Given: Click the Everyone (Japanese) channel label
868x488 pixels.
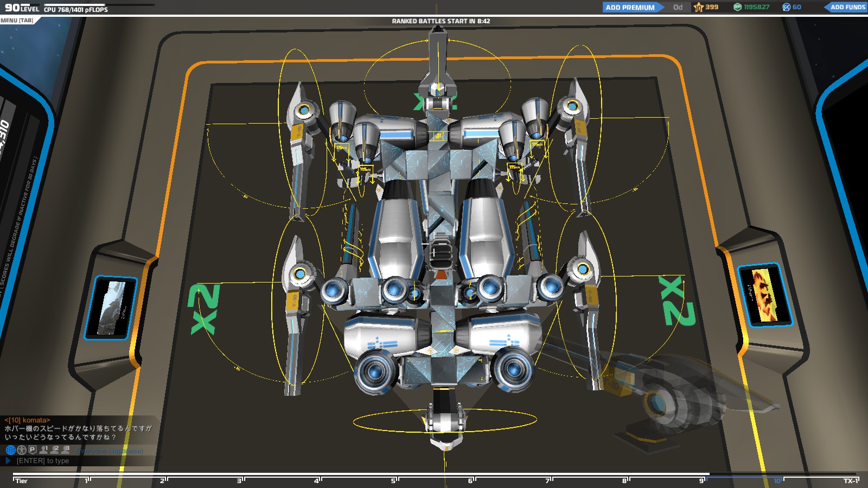Looking at the screenshot, I should point(110,451).
